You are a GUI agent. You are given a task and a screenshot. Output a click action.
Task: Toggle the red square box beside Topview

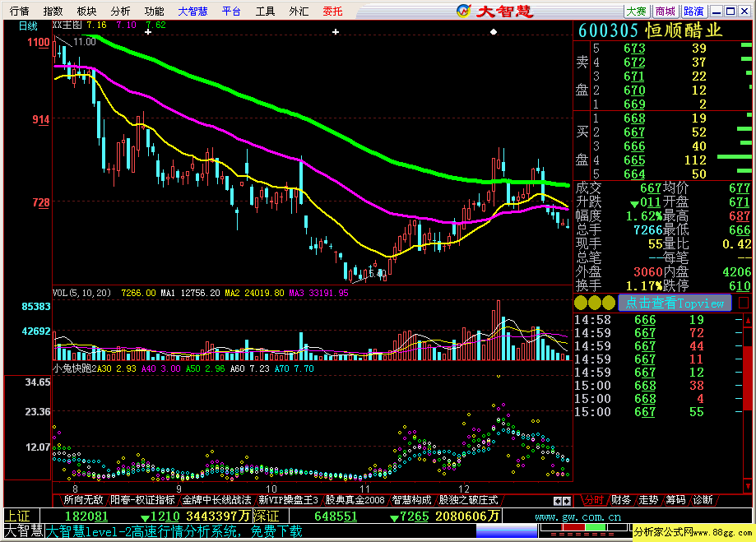click(744, 303)
